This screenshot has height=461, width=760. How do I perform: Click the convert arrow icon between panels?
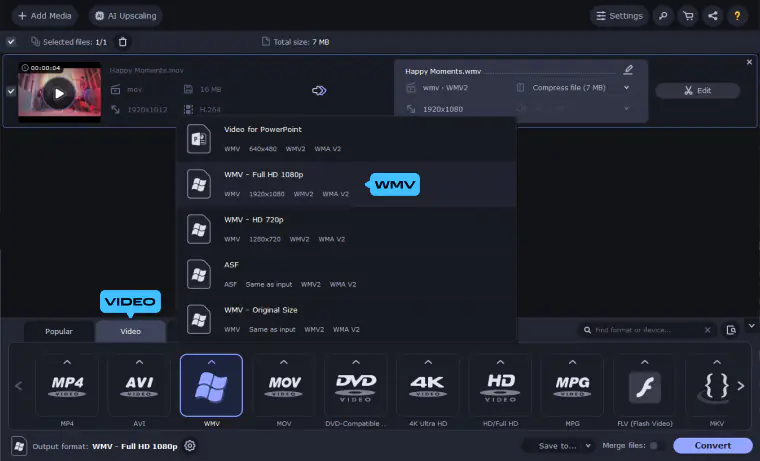point(318,91)
